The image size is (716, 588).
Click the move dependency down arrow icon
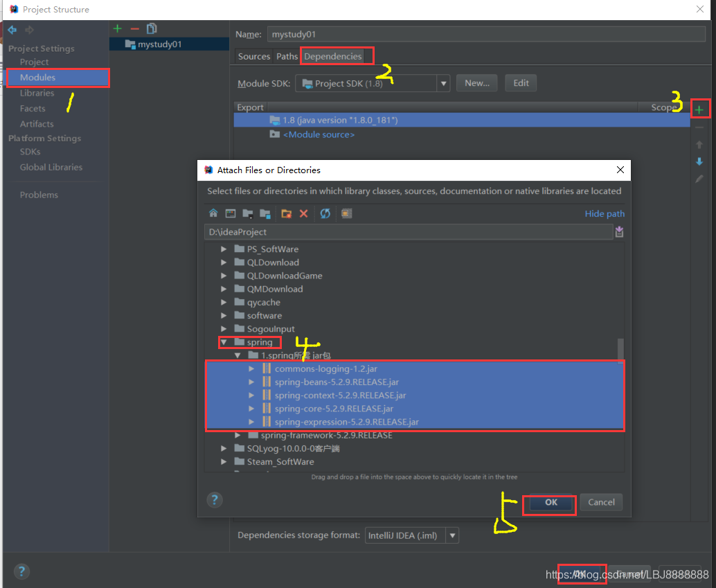pos(699,162)
